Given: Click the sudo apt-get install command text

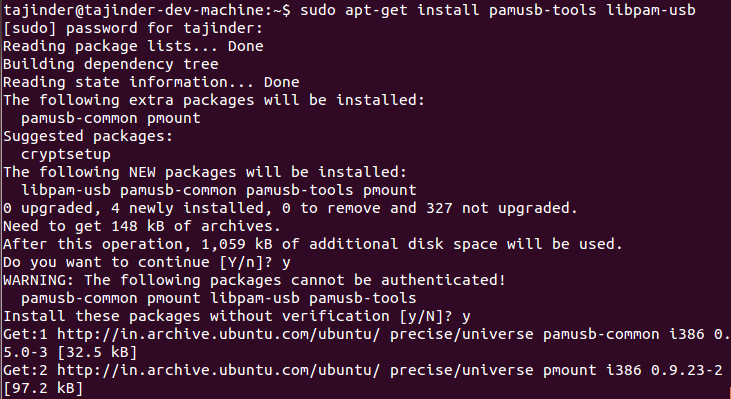Looking at the screenshot, I should [498, 10].
